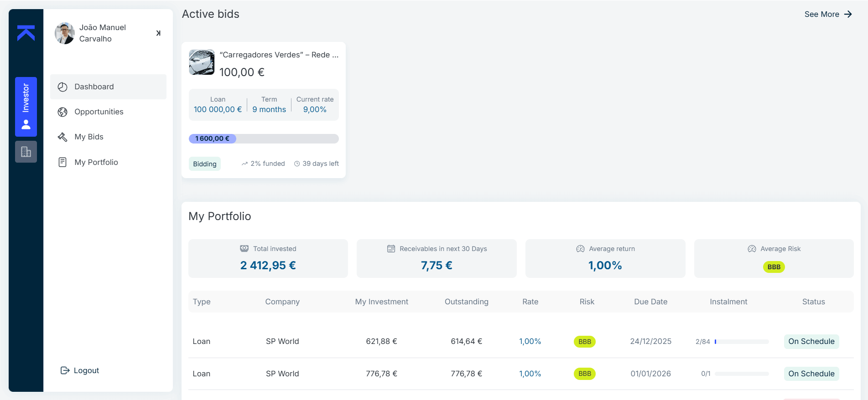The width and height of the screenshot is (868, 400).
Task: Click the Total invested cash icon
Action: pyautogui.click(x=244, y=249)
